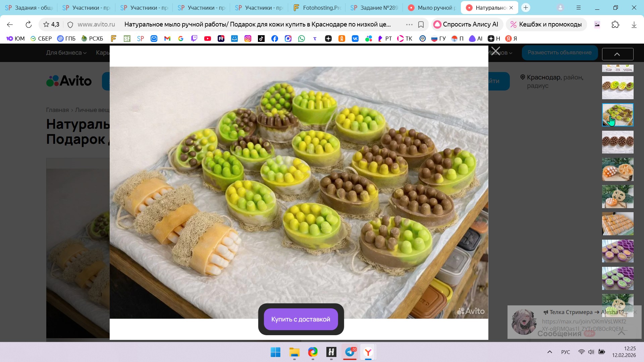Close the photo gallery overlay
This screenshot has width=644, height=362.
495,51
